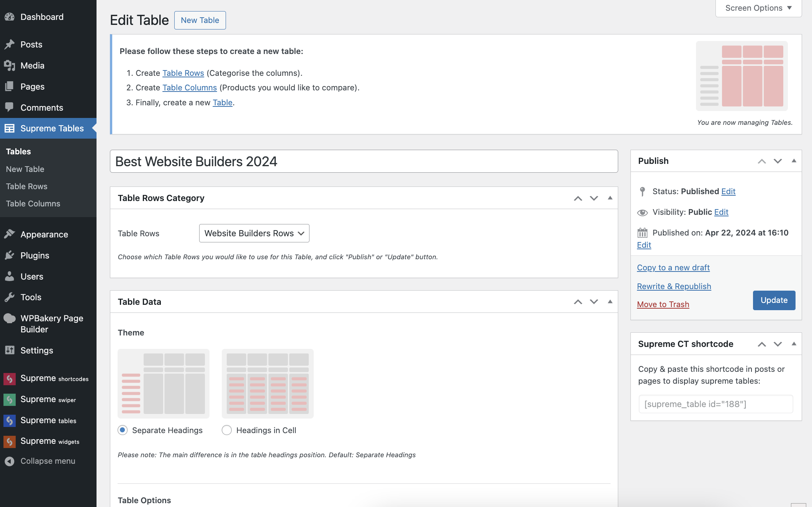
Task: Click the Collapse menu arrow icon
Action: (10, 461)
